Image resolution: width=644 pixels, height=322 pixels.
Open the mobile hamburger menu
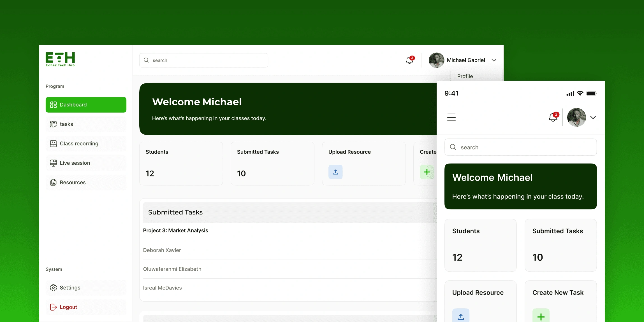451,117
